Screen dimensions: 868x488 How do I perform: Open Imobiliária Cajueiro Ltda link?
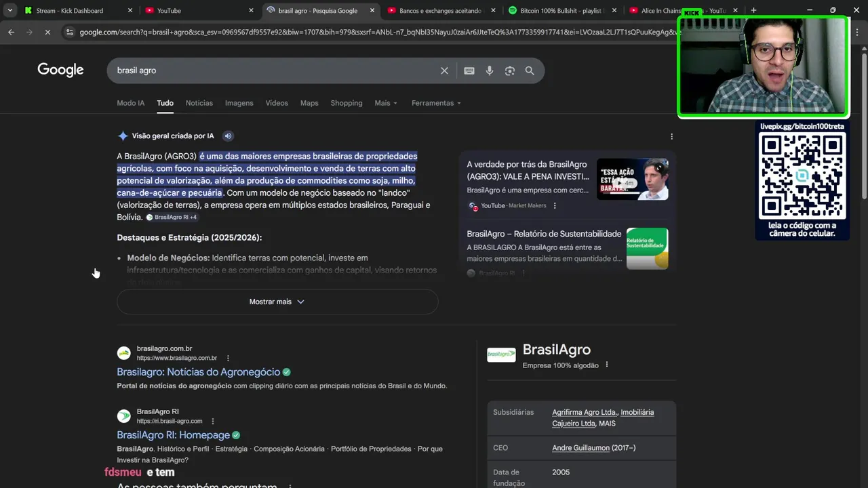603,418
